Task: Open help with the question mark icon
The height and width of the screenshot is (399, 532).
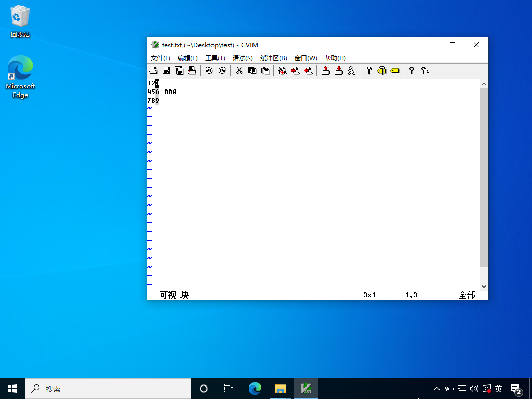Action: coord(411,71)
